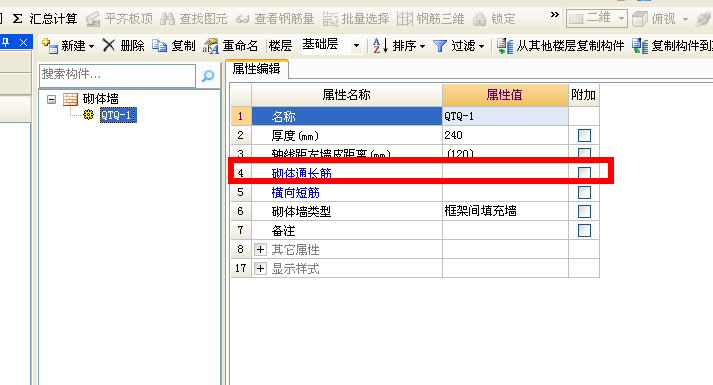
Task: Select the 俯视 view cube
Action: (x=653, y=19)
